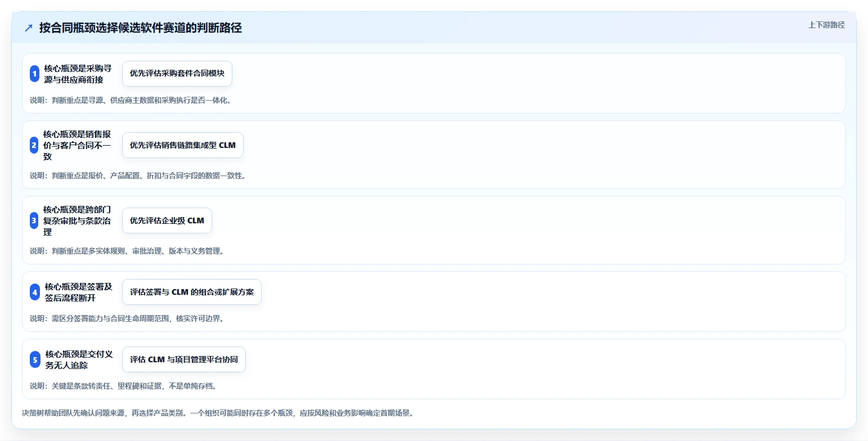
Task: Click the step 4 number badge
Action: [x=35, y=292]
